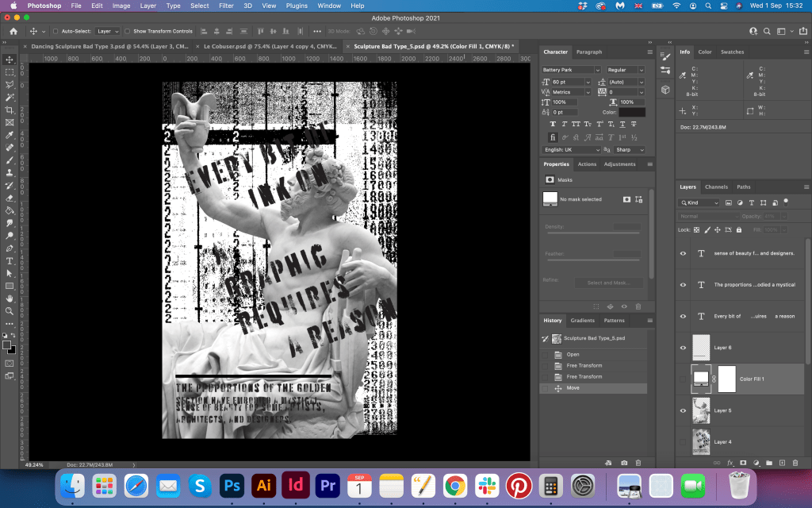Create a new group with folder icon
The height and width of the screenshot is (508, 812).
[768, 462]
